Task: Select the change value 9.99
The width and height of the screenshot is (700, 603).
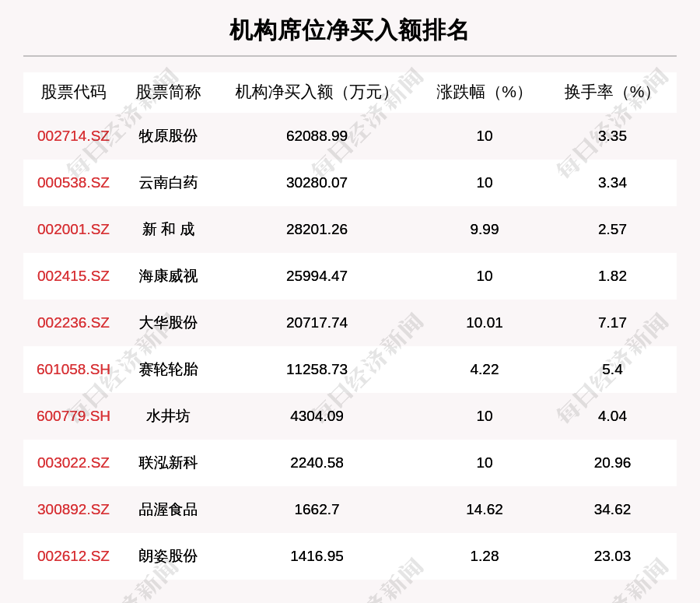Action: [x=485, y=229]
